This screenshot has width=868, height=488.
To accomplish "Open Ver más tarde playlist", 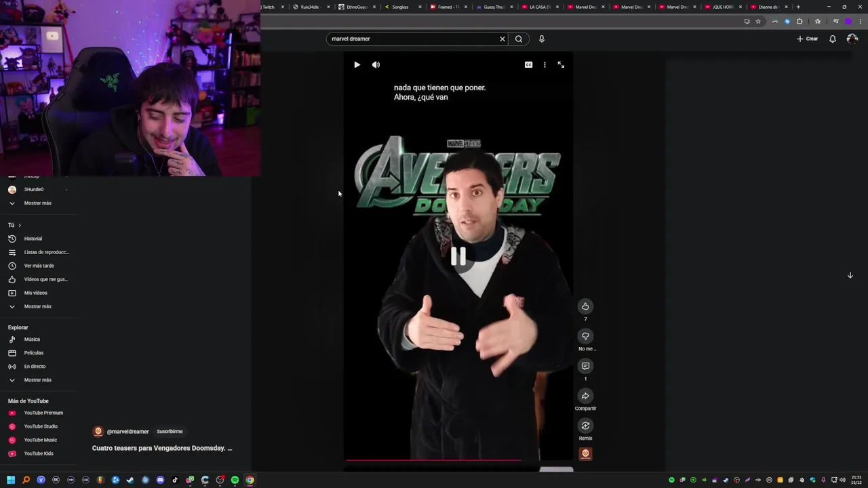I will tap(38, 266).
